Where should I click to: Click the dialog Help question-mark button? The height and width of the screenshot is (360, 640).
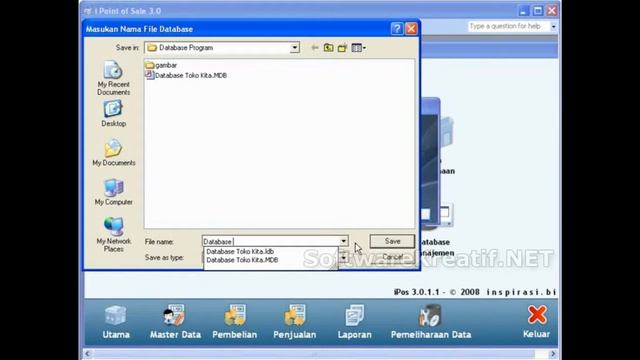pyautogui.click(x=396, y=29)
